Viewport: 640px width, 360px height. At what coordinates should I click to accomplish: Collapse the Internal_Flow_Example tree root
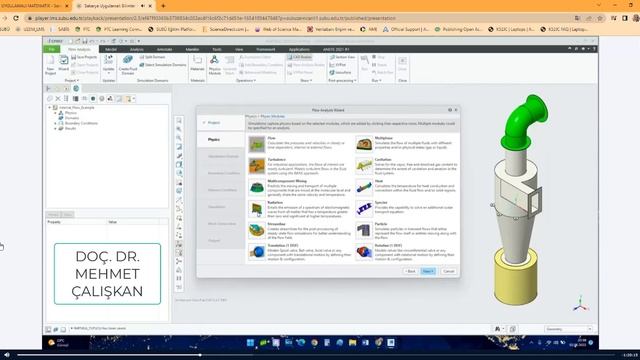50,108
